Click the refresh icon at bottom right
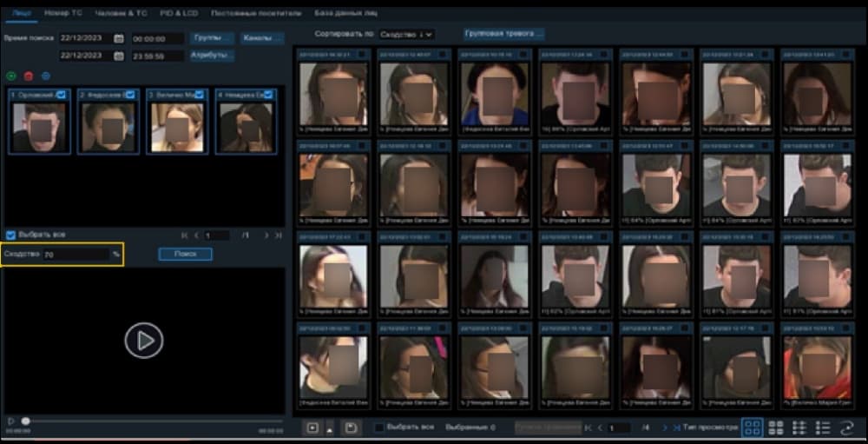 click(x=846, y=427)
